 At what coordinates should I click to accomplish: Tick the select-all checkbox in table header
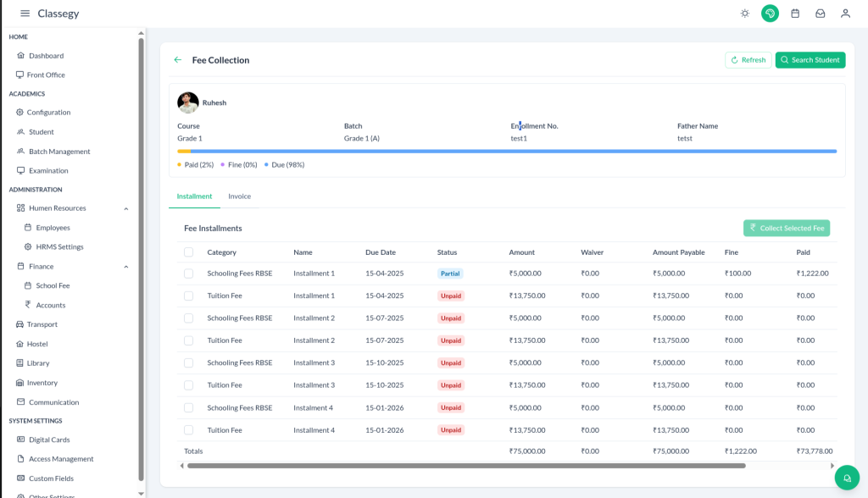click(188, 252)
